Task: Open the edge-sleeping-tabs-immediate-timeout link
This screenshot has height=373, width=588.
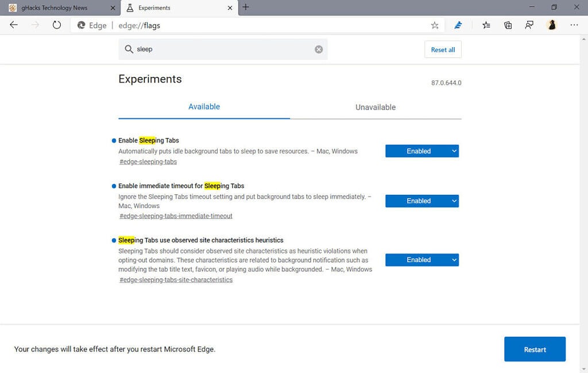Action: point(175,216)
